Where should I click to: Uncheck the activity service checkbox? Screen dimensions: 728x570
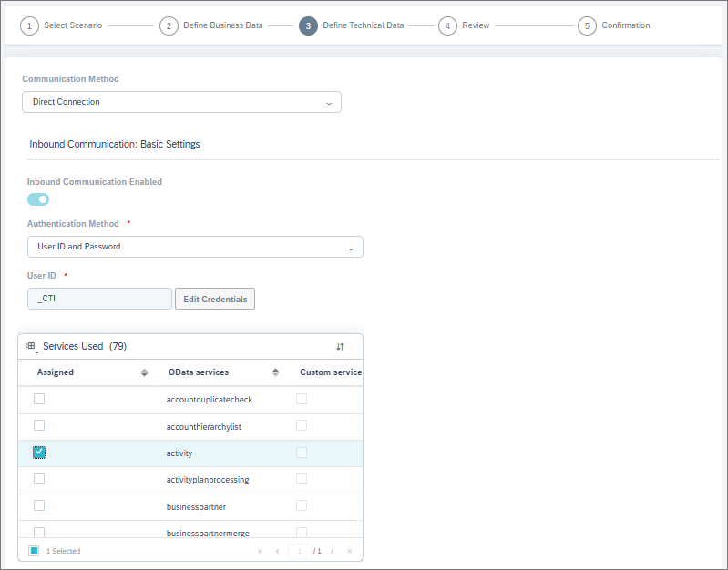click(x=39, y=453)
